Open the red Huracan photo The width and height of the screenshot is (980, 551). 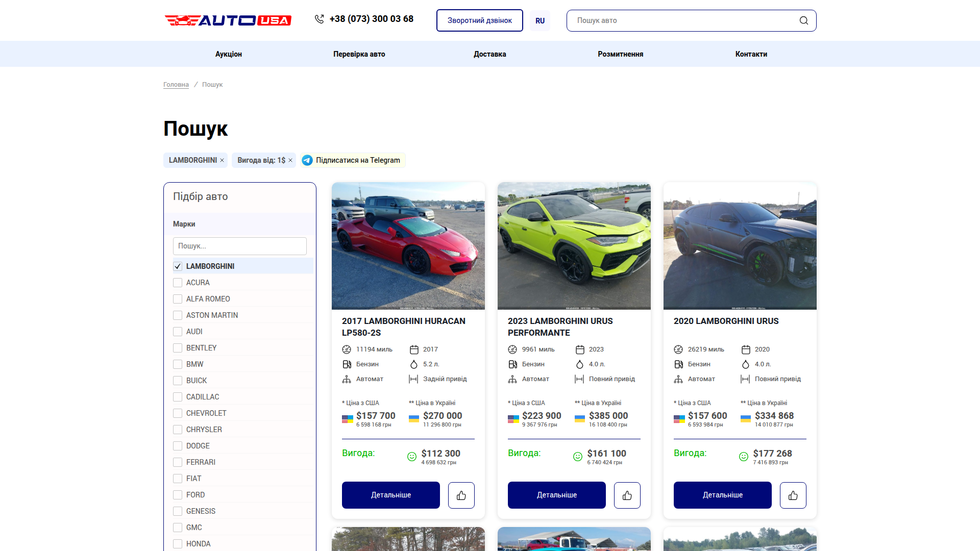[x=408, y=246]
